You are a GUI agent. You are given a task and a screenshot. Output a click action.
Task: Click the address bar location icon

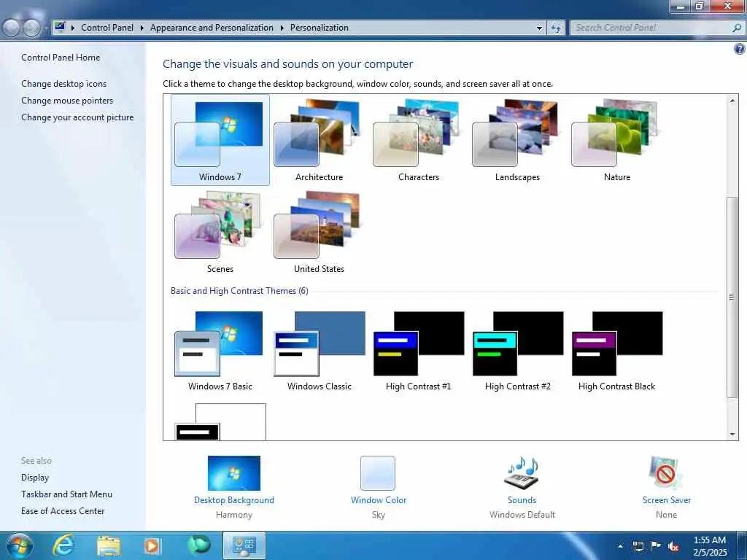click(x=60, y=27)
